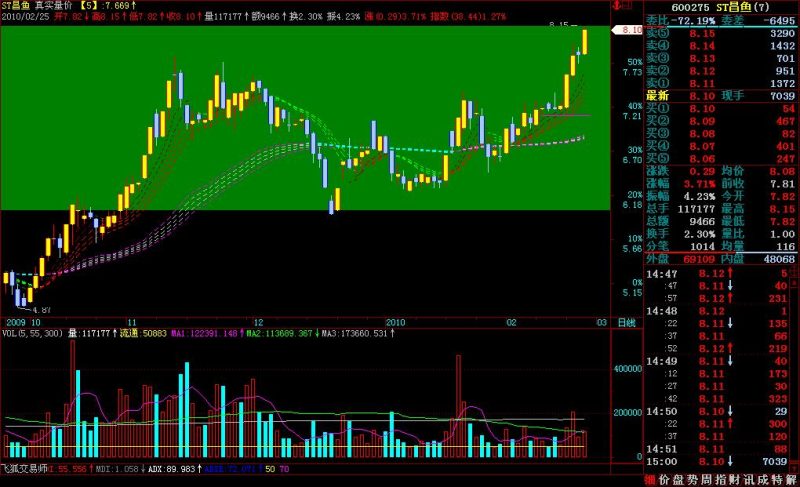Click the red 细 detail tab icon

[651, 479]
